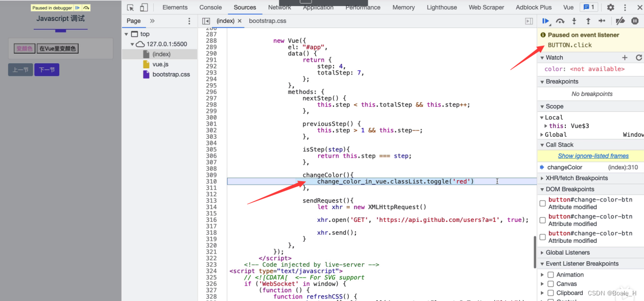This screenshot has height=301, width=644.
Task: Close the (index) file tab
Action: tap(240, 21)
